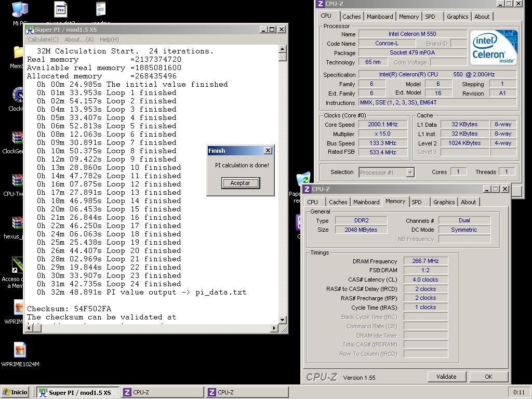Switch to Mainboard tab in upper CPU-Z

(x=380, y=17)
